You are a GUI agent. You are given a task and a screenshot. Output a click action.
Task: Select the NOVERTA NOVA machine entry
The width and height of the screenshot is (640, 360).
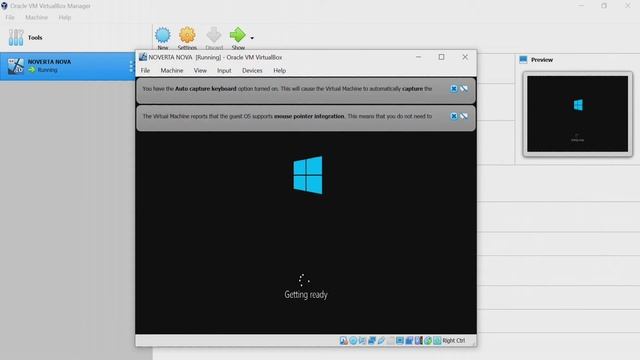tap(67, 66)
